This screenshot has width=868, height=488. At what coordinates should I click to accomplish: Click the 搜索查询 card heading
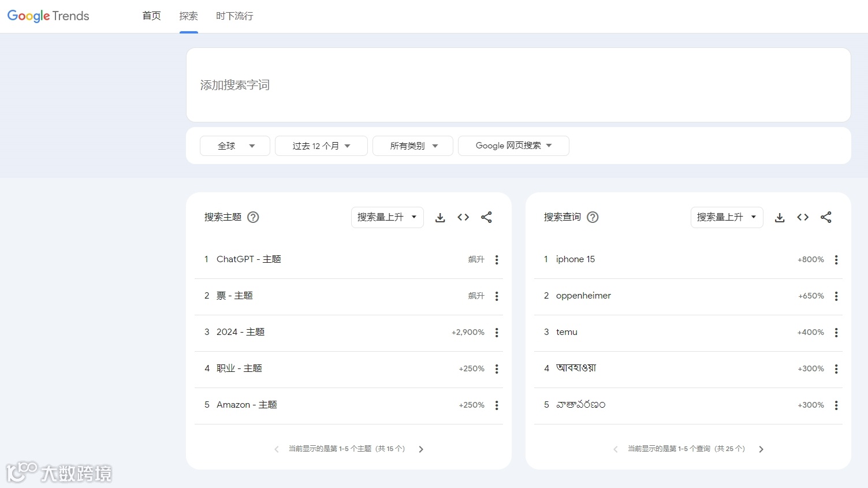click(562, 217)
